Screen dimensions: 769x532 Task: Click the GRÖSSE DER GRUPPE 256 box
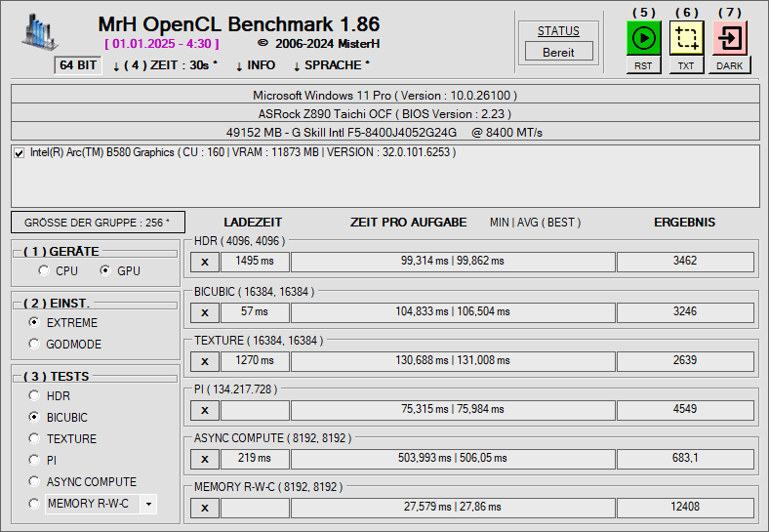tap(98, 223)
